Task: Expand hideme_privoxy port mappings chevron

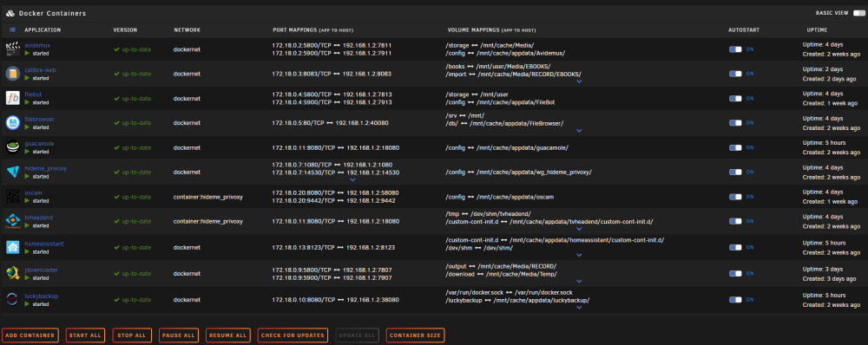Action: 352,179
